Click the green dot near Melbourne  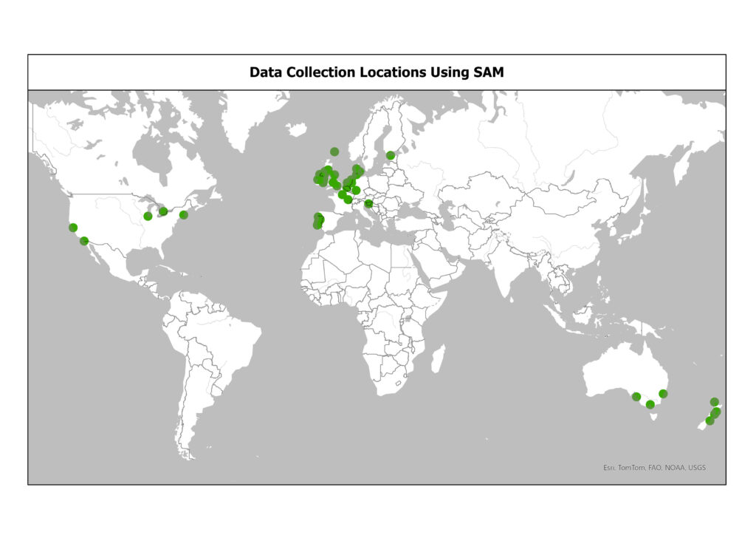point(650,404)
